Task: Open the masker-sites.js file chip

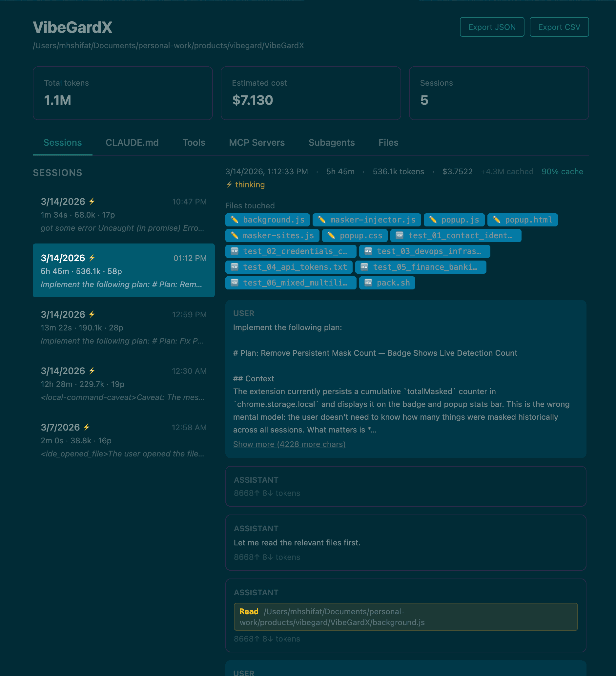Action: pos(272,236)
